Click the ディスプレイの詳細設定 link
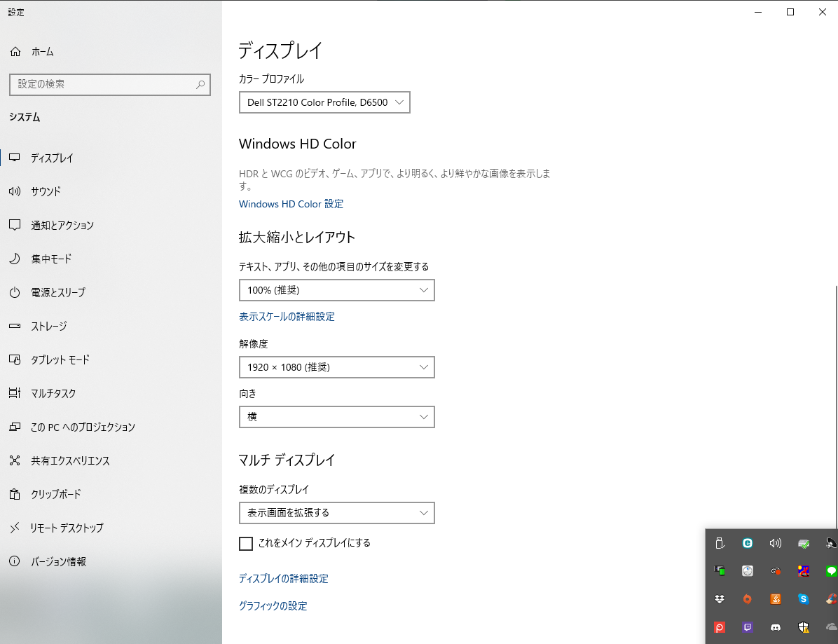 283,579
